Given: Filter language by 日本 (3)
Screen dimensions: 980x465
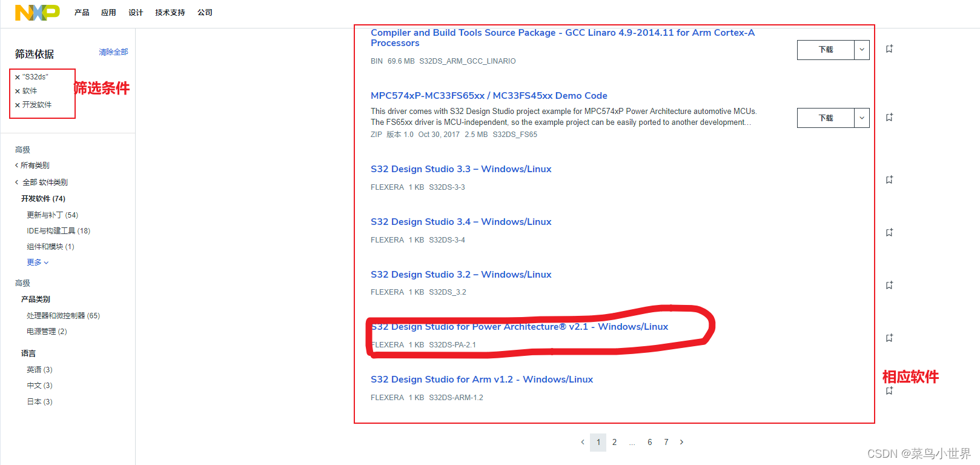Looking at the screenshot, I should click(x=39, y=402).
